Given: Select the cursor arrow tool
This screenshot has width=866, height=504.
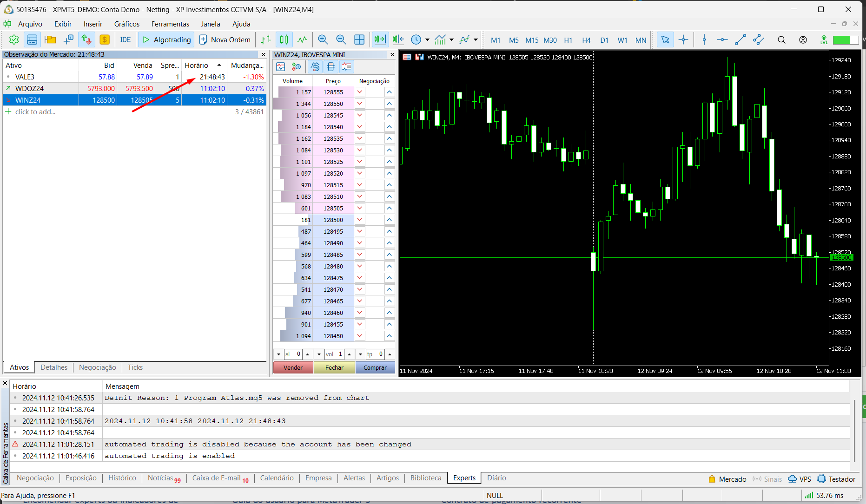Looking at the screenshot, I should point(665,40).
